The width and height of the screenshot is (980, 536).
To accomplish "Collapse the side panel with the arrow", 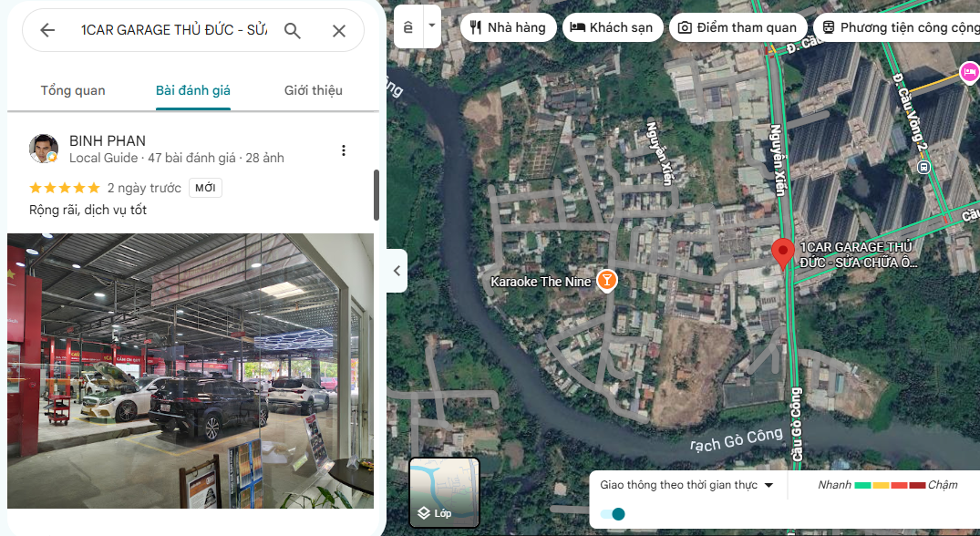I will pos(397,271).
